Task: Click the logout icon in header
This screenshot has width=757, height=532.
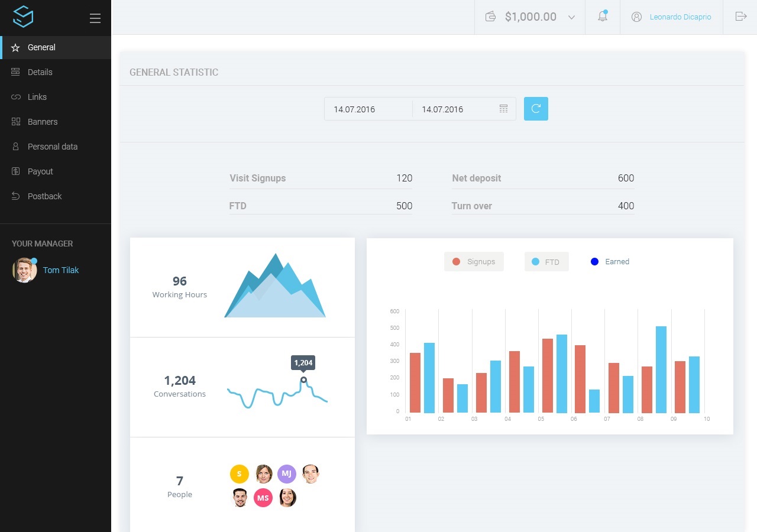Action: coord(740,17)
